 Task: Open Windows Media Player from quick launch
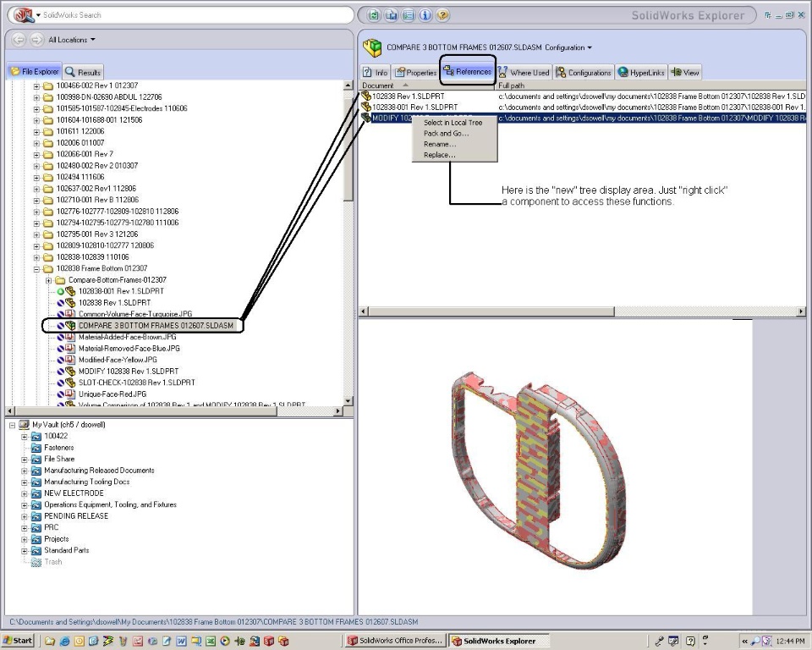[225, 642]
